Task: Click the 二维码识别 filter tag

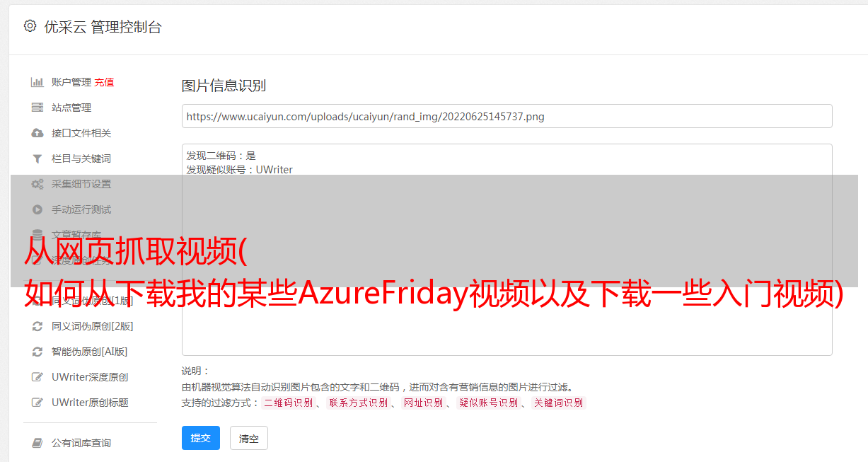Action: [288, 403]
